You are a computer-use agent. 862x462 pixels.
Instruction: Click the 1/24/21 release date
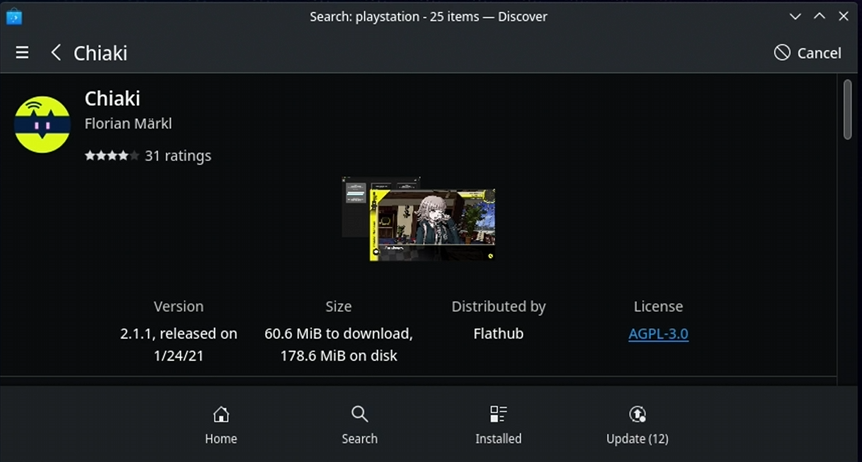tap(179, 356)
